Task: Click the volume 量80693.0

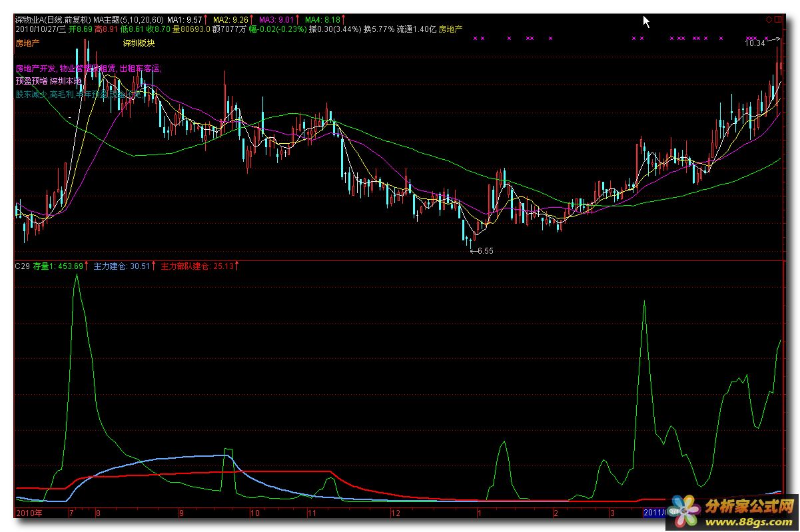Action: click(191, 29)
